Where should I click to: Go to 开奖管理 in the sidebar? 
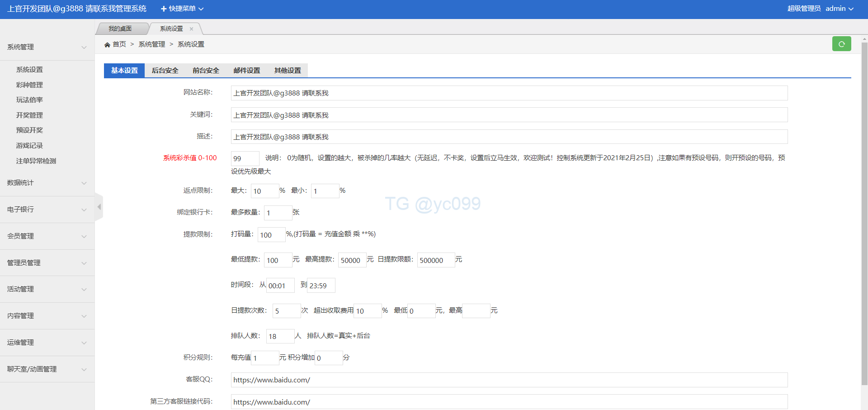coord(29,115)
